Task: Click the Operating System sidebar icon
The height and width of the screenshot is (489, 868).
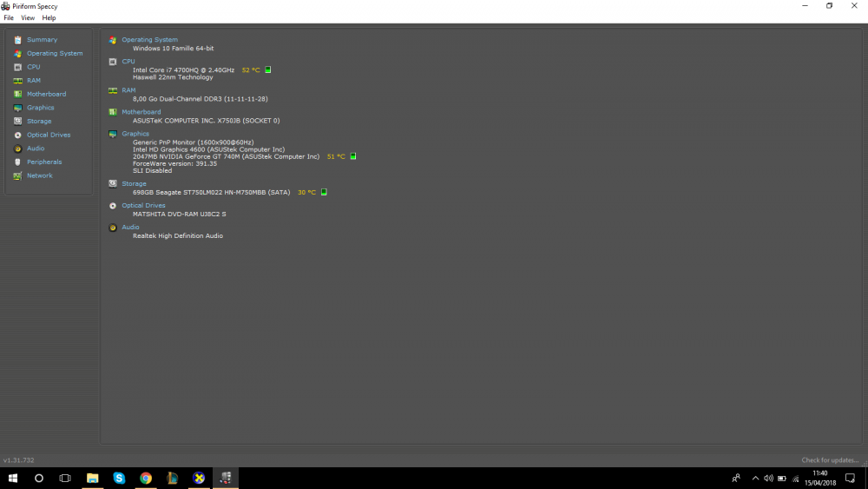Action: (17, 54)
